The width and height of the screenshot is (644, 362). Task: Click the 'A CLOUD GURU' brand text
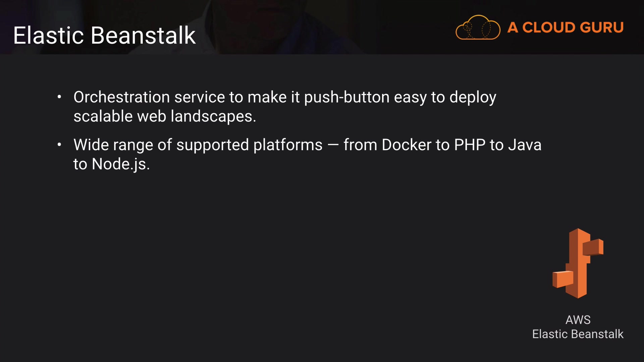point(565,27)
